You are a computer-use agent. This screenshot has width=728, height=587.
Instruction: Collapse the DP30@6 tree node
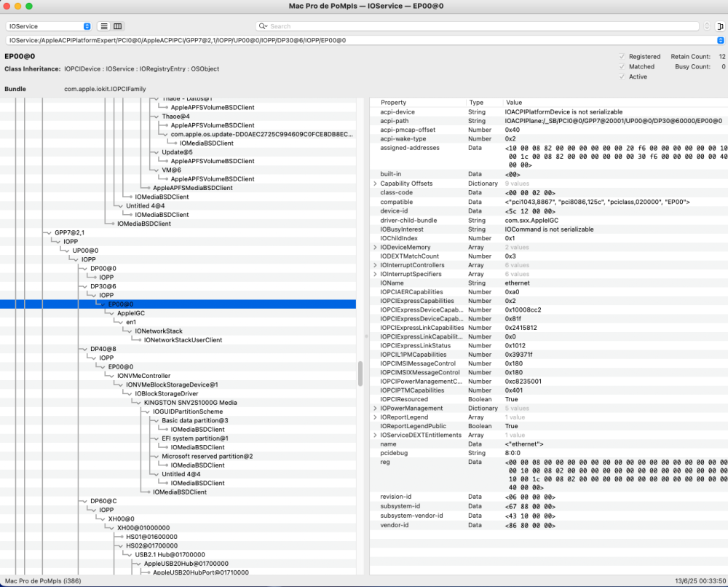[x=84, y=286]
